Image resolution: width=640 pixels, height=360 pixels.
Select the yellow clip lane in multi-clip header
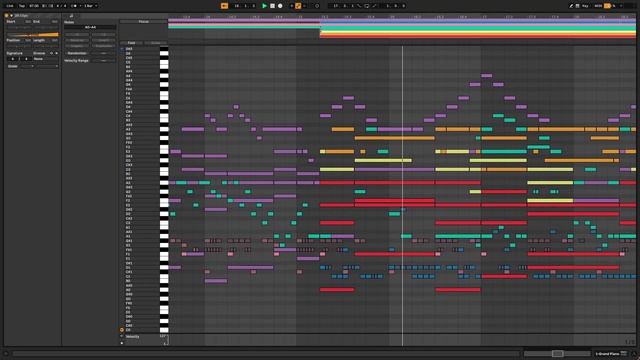478,33
